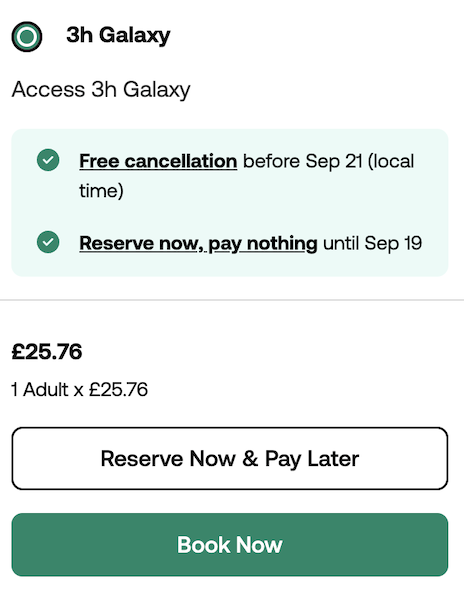Click the bold 3h Galaxy option title
The image size is (464, 600).
pos(118,36)
